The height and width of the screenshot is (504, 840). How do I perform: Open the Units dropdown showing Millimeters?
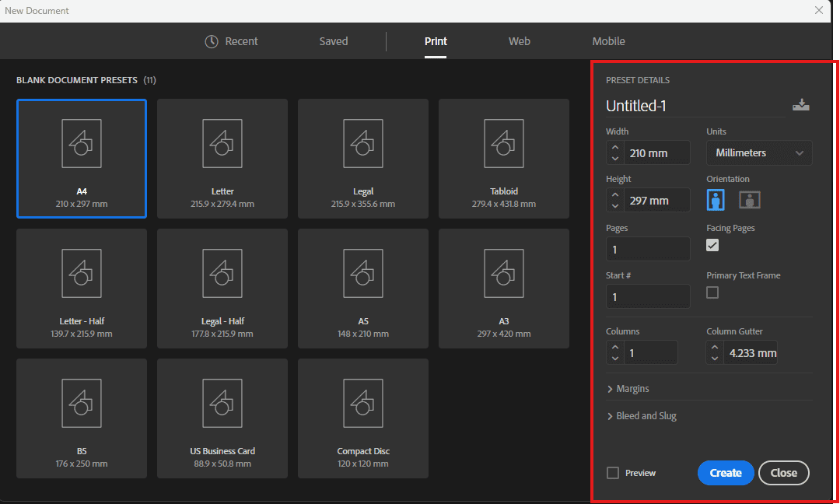(758, 152)
